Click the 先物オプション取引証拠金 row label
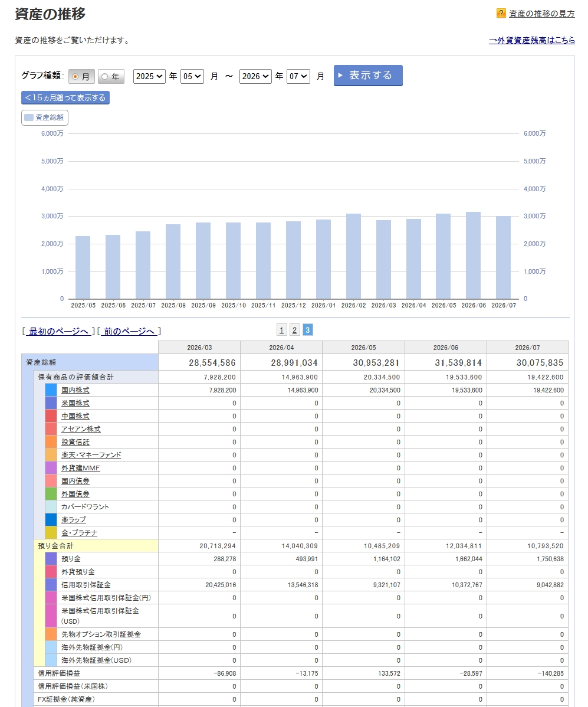Screen dimensions: 588x707 point(101,634)
